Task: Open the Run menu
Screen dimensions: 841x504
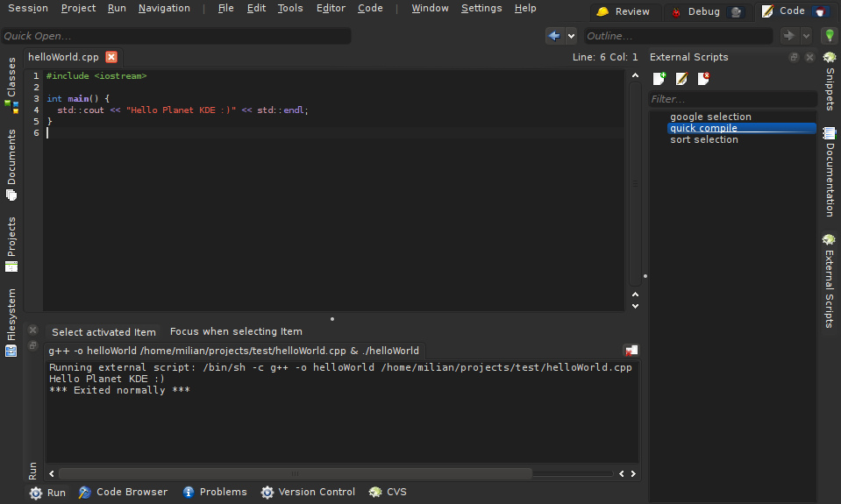Action: point(117,8)
